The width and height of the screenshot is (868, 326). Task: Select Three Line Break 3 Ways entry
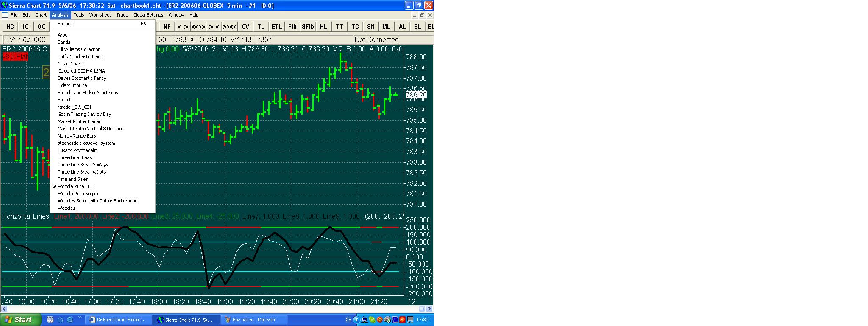pyautogui.click(x=103, y=165)
